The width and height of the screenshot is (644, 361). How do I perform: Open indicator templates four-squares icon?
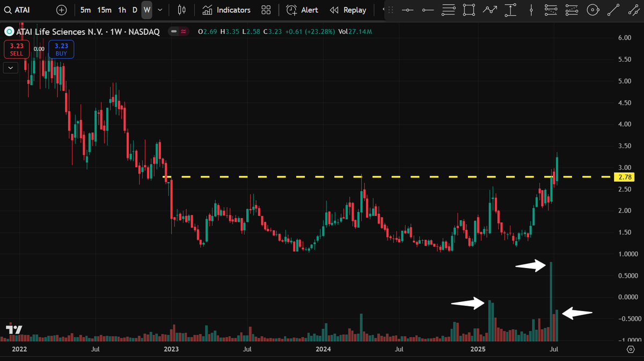pos(266,10)
